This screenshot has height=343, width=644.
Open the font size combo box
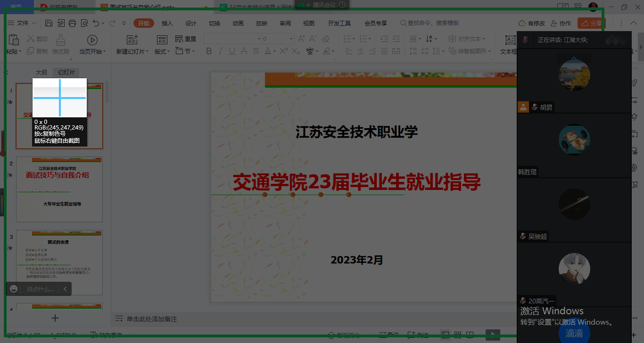(x=278, y=39)
